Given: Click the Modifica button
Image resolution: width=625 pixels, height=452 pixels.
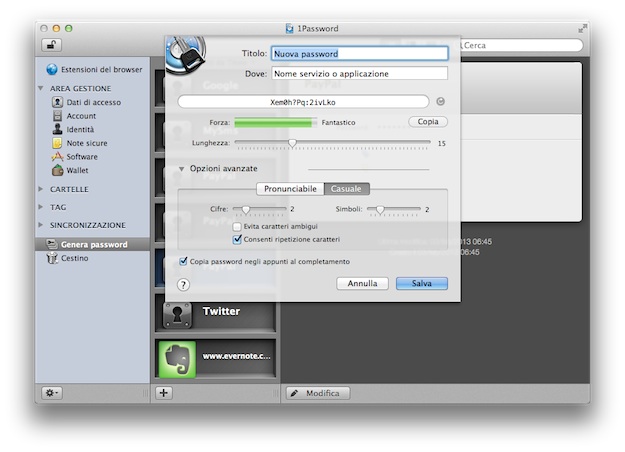Looking at the screenshot, I should click(318, 393).
